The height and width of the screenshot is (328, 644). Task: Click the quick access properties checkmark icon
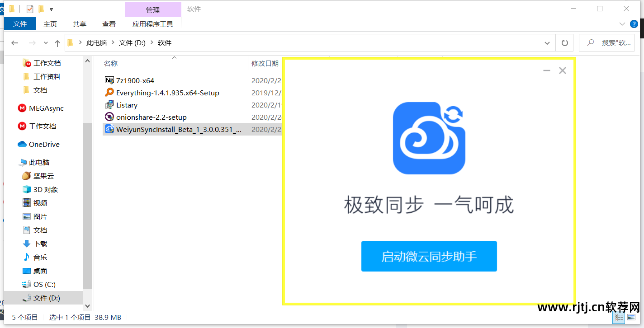click(30, 9)
